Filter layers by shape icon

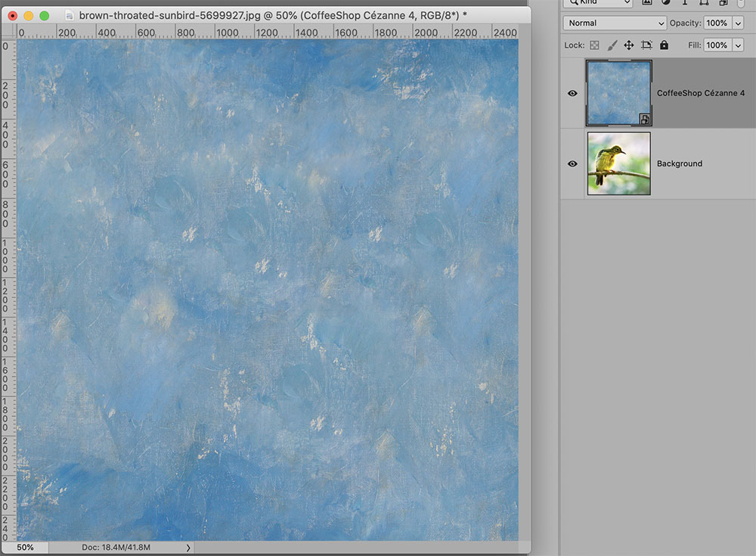click(704, 2)
